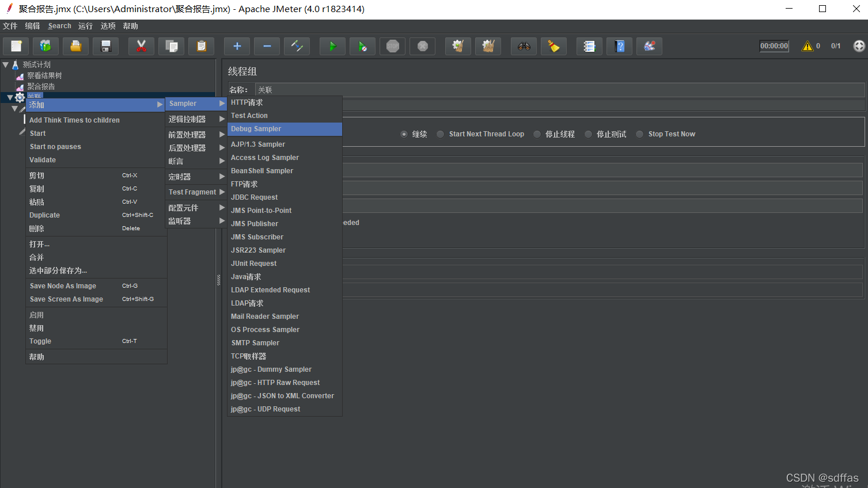Click the rightmost toolbar icon after Help

point(649,46)
